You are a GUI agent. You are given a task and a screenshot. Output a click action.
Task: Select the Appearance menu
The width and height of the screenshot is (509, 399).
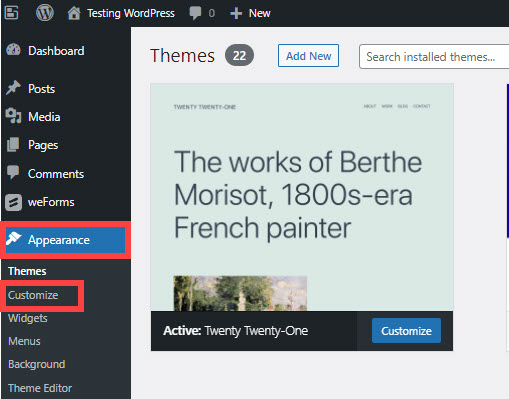tap(65, 240)
